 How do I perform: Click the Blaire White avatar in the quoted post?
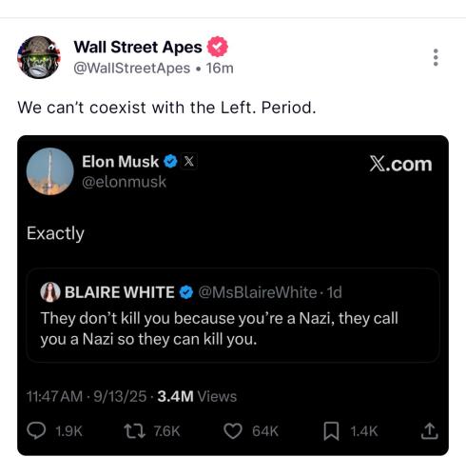(x=50, y=292)
